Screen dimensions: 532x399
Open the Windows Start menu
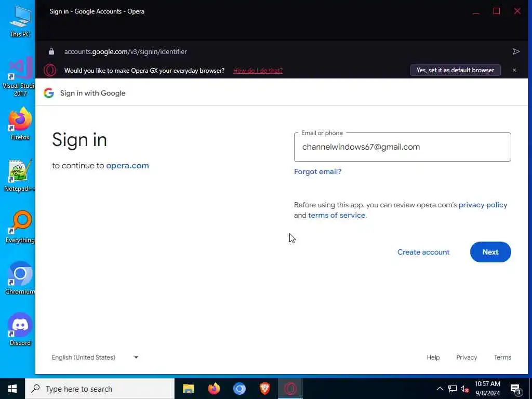[12, 389]
